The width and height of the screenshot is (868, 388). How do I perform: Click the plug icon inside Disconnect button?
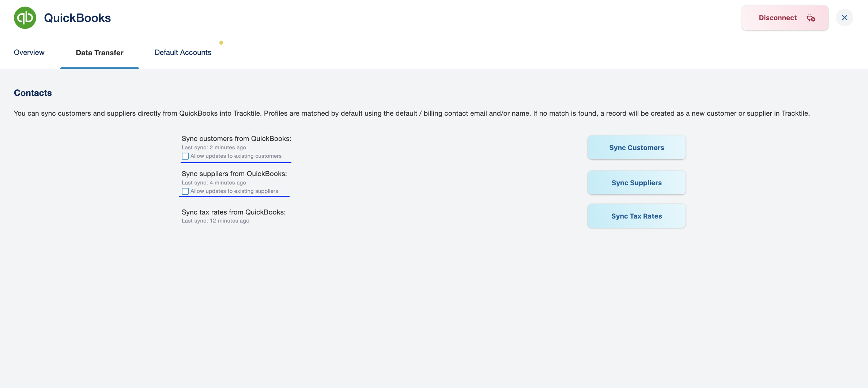(x=811, y=18)
